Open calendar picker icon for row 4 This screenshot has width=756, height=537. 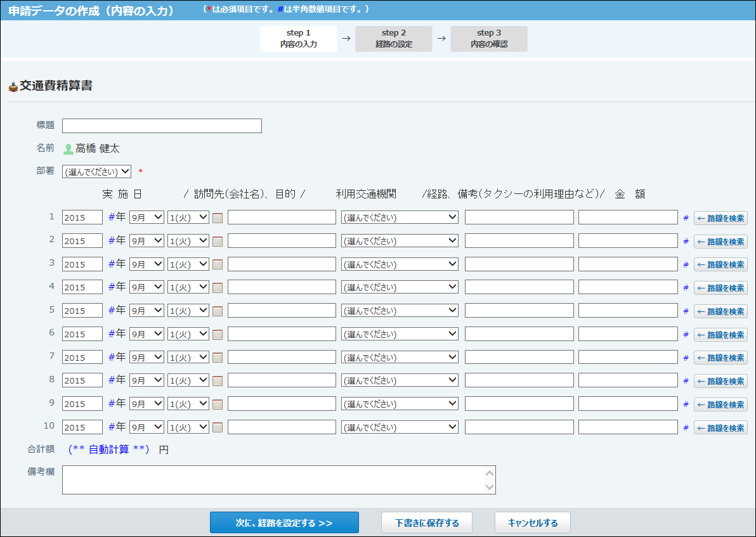tap(218, 288)
